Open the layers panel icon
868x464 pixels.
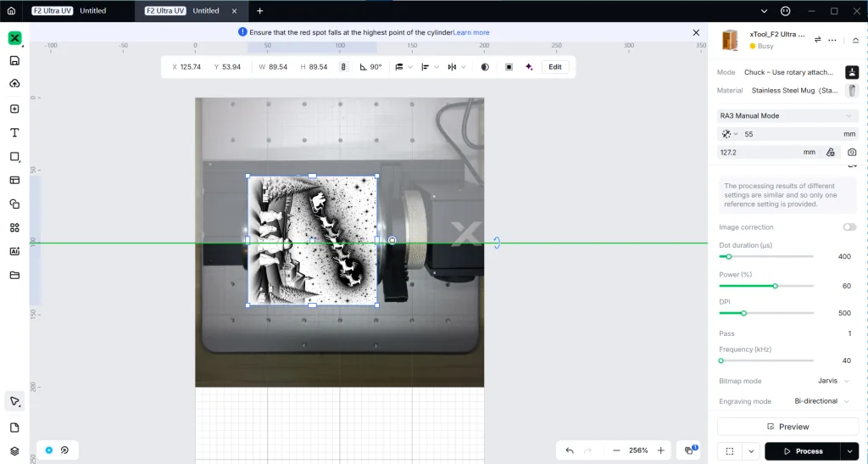pos(15,450)
